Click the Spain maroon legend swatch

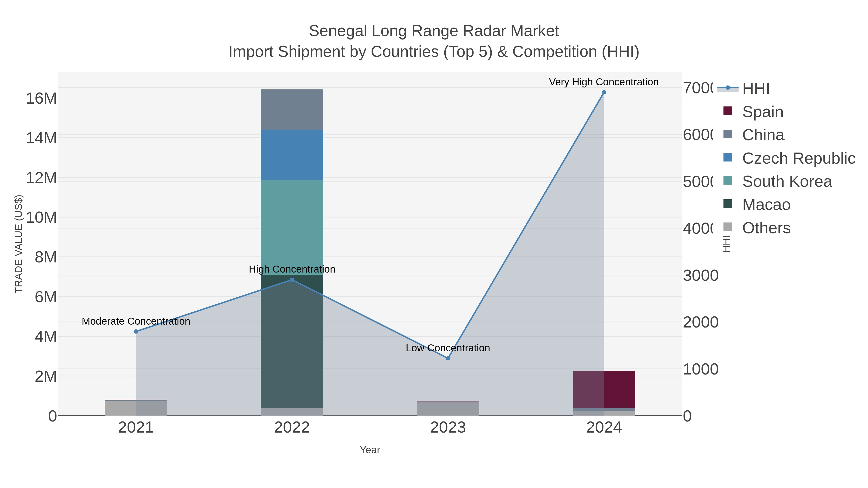coord(728,111)
